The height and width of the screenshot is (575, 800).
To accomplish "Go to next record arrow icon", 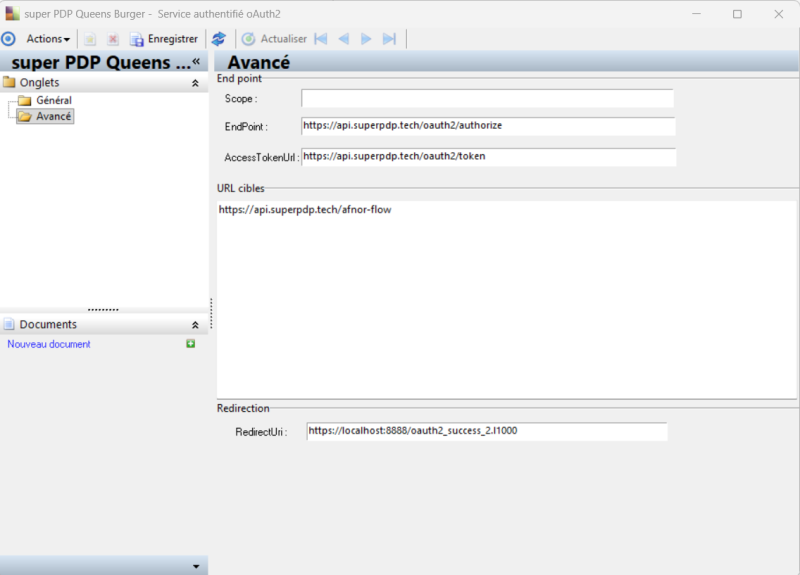I will 366,39.
